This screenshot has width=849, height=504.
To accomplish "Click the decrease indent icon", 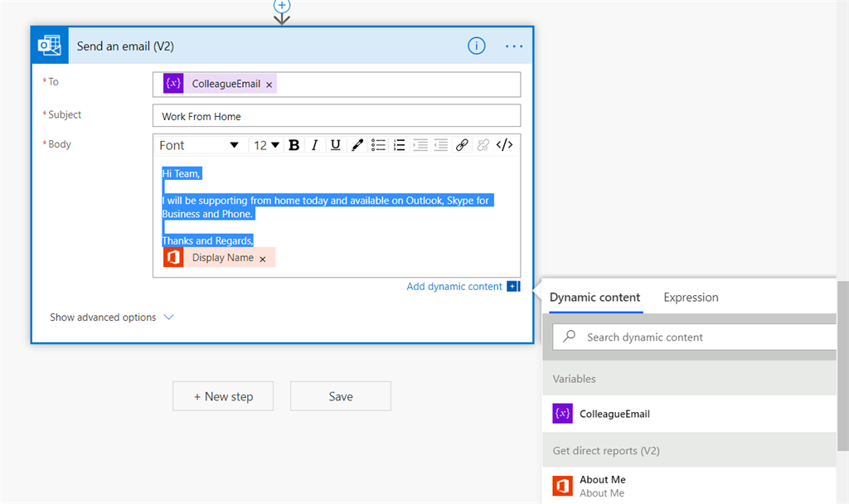I will [441, 145].
